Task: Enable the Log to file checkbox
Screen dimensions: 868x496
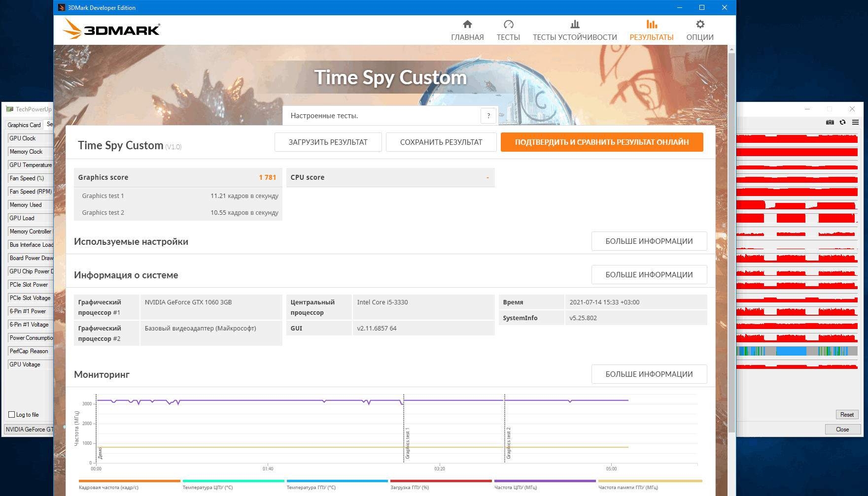Action: click(12, 415)
